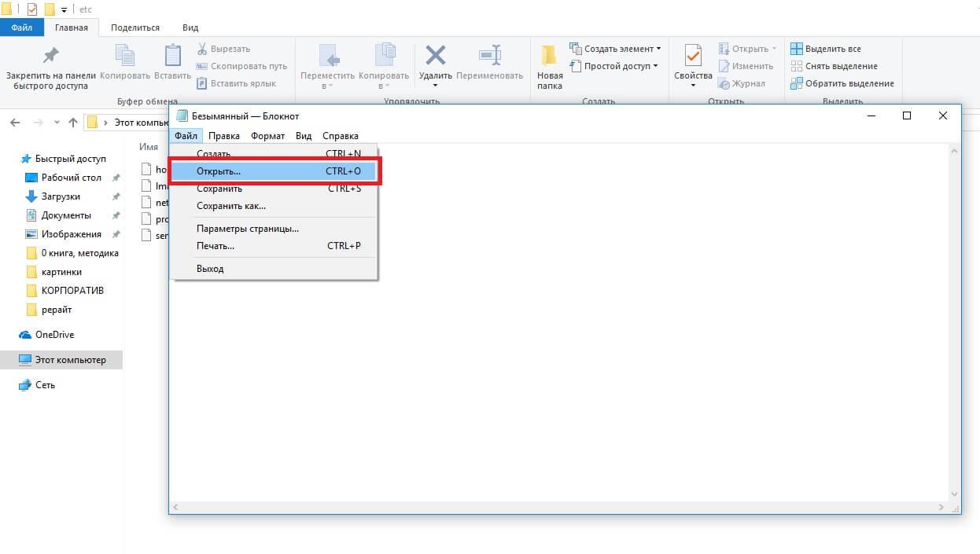Switch to the Explorer File (Файл) tab
Image resolution: width=980 pixels, height=554 pixels.
pos(22,28)
